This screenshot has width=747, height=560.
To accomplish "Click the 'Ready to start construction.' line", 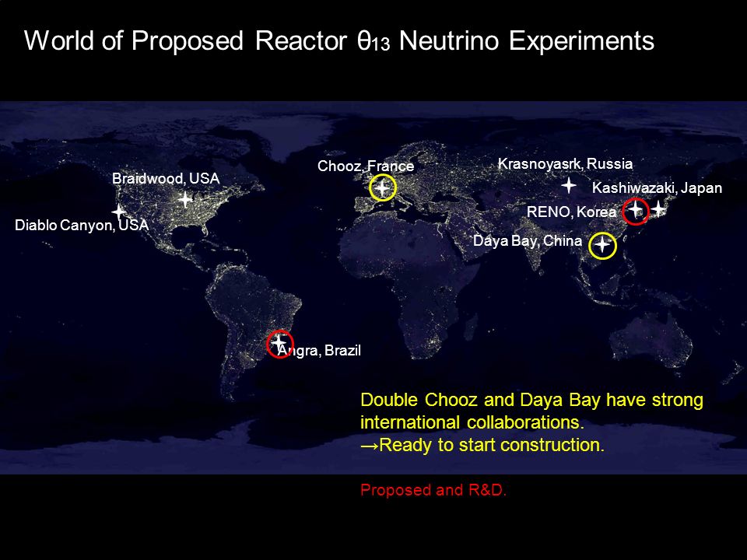I will point(482,445).
